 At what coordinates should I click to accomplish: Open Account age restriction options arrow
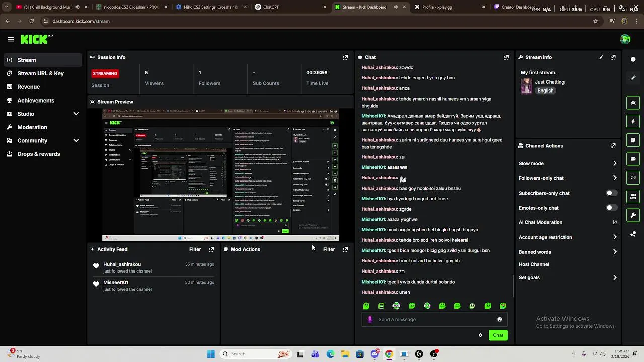pos(615,237)
